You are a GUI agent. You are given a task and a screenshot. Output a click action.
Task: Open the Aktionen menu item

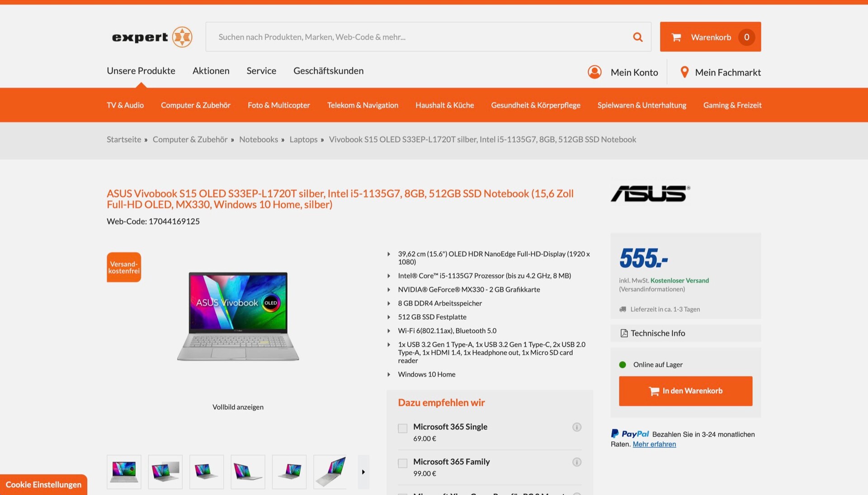211,71
